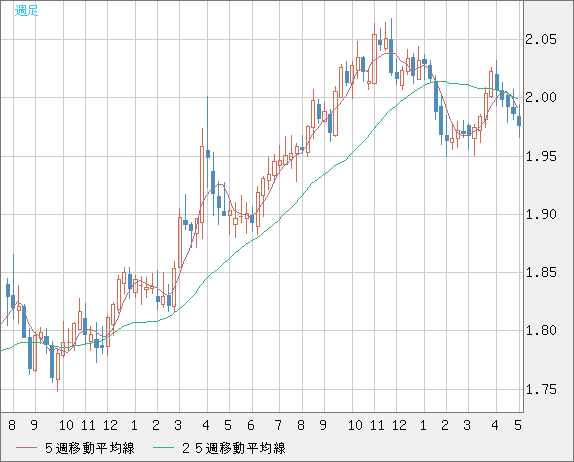Click the 1.85 price axis label
Viewport: 574px width, 462px height.
[541, 272]
